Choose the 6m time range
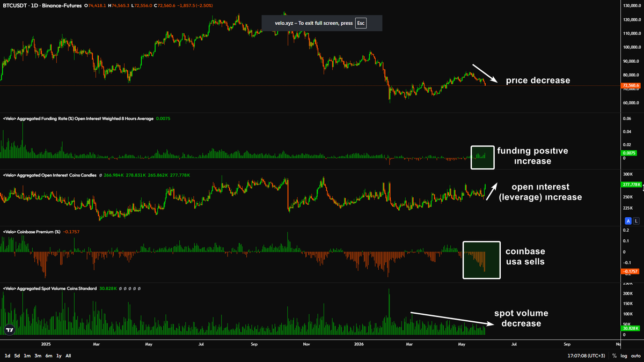Viewport: 644px width, 362px height. tap(49, 356)
